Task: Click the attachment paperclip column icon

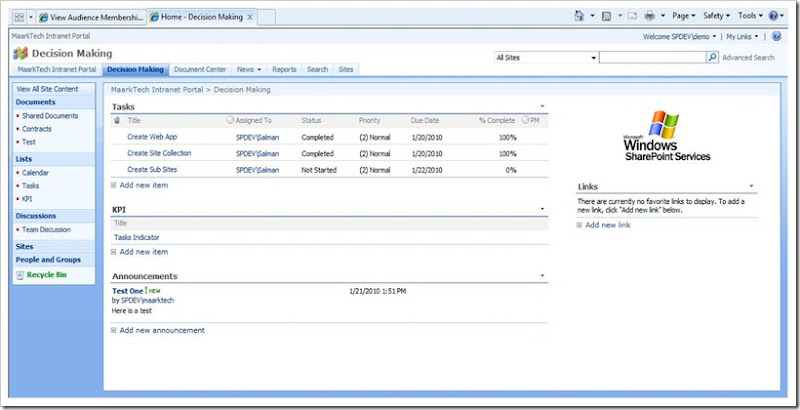Action: pos(117,120)
